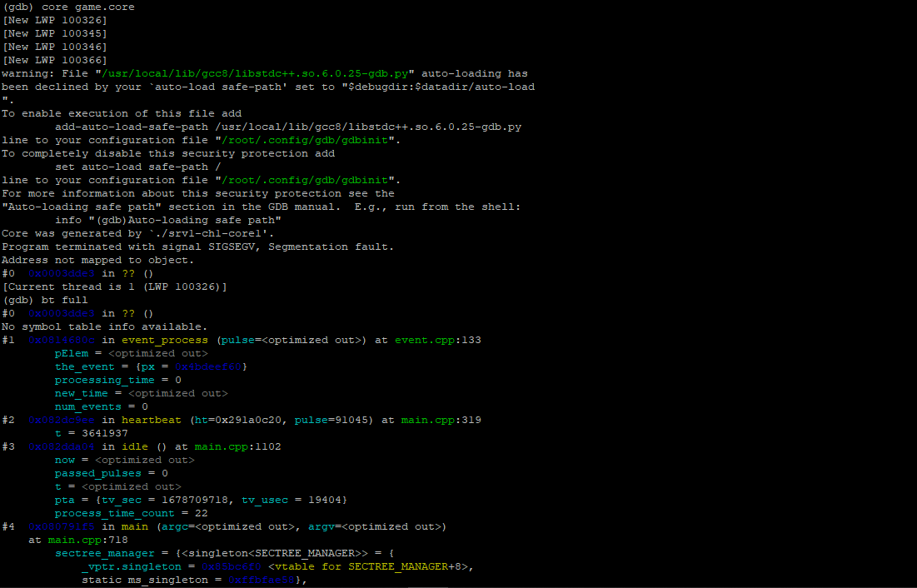
Task: Click the '[Current thread is 1 (LWP 100326)]' line
Action: click(115, 287)
